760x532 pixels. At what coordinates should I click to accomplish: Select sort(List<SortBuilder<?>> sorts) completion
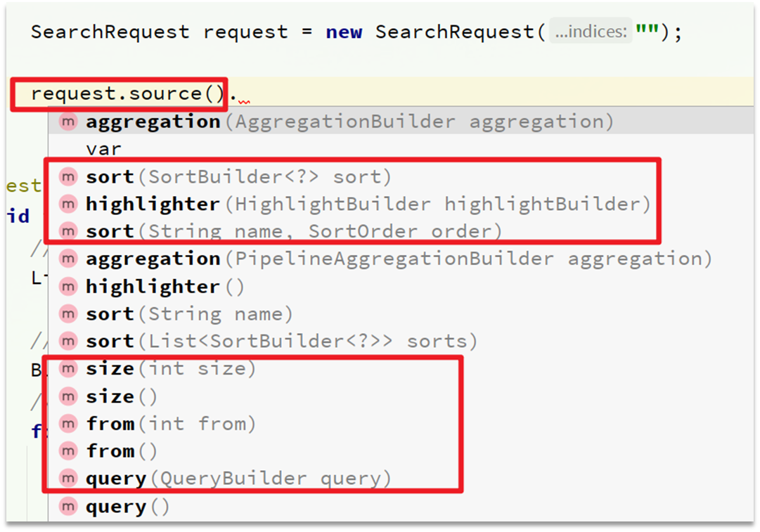401,341
